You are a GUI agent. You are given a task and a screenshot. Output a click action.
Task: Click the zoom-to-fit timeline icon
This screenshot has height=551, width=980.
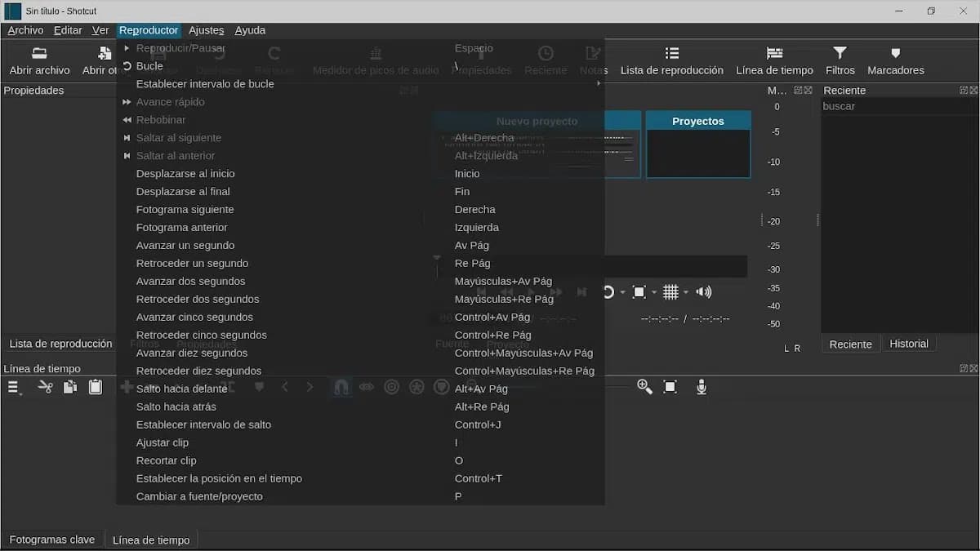point(670,387)
